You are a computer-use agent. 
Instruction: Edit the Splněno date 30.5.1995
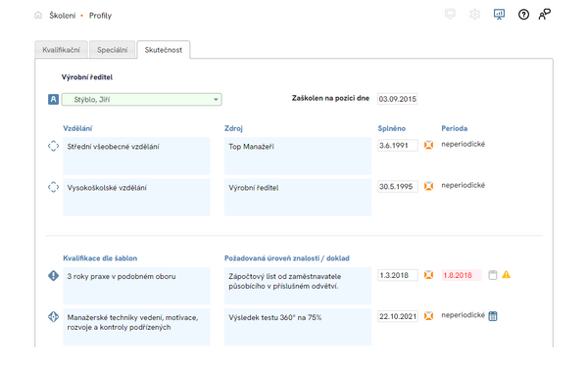(398, 187)
